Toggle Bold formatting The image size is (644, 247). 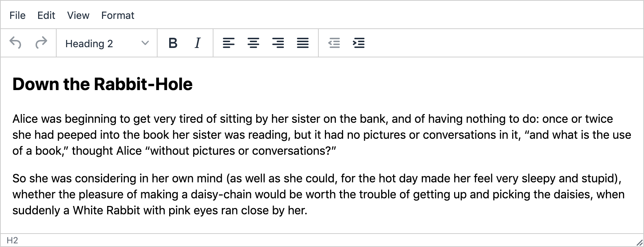coord(173,43)
